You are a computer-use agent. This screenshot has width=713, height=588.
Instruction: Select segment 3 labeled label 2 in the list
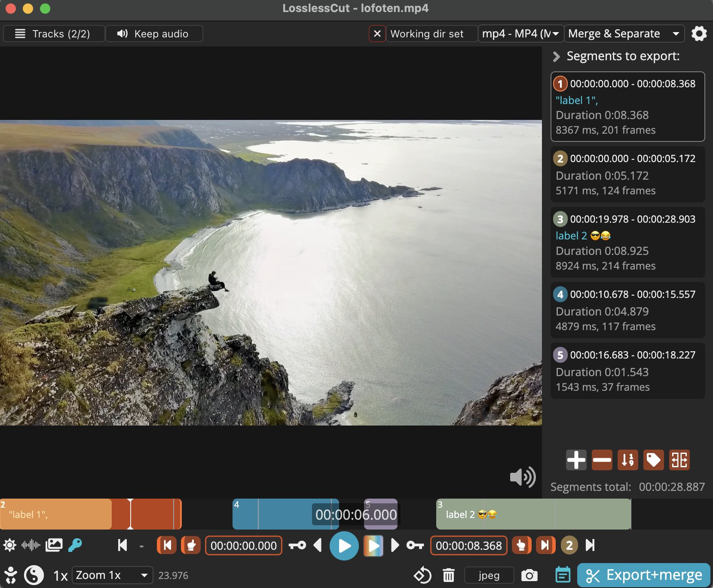[627, 242]
